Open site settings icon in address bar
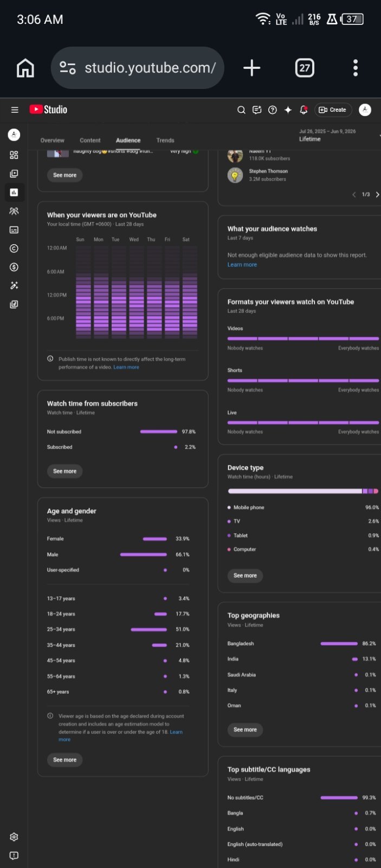The image size is (381, 868). pos(68,68)
